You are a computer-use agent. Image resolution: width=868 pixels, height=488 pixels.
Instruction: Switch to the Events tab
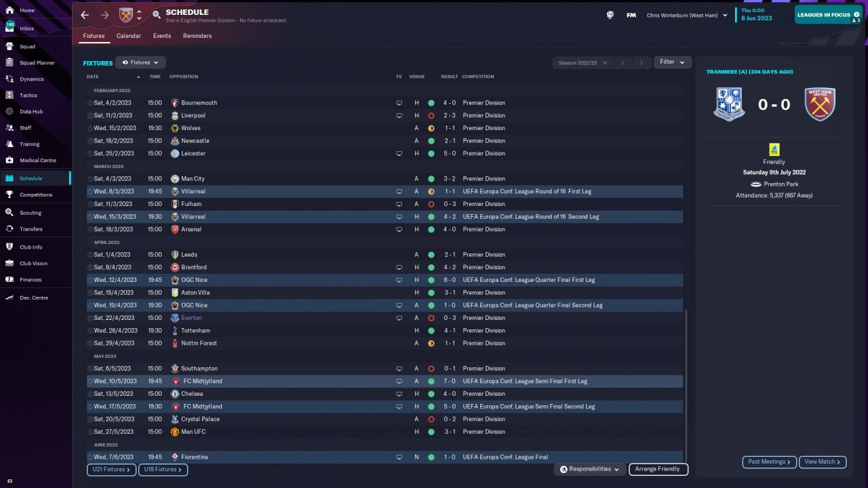coord(162,36)
